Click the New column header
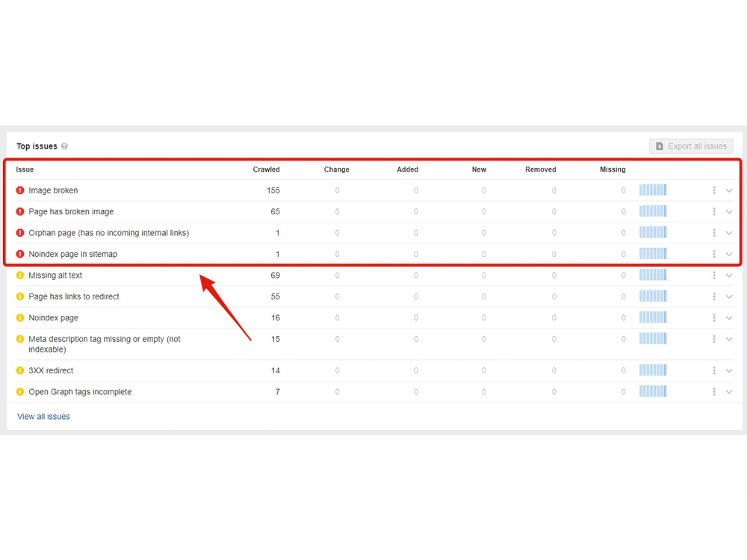 tap(479, 169)
